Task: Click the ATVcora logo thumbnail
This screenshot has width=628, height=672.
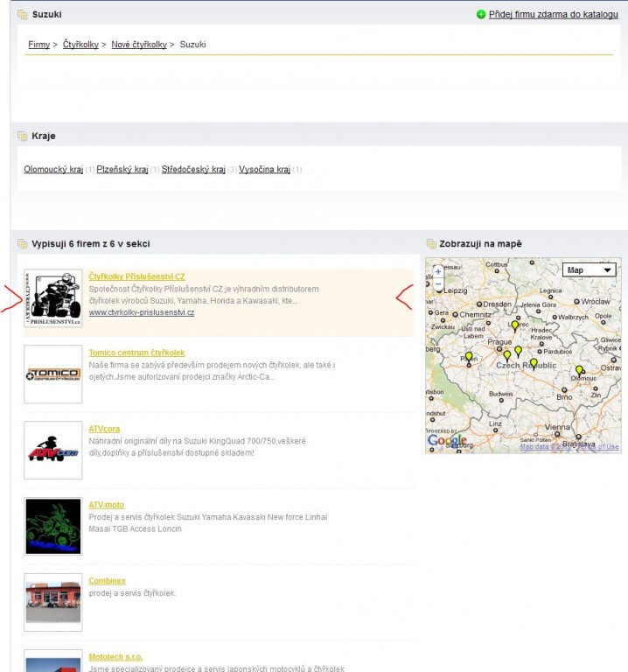Action: [53, 450]
